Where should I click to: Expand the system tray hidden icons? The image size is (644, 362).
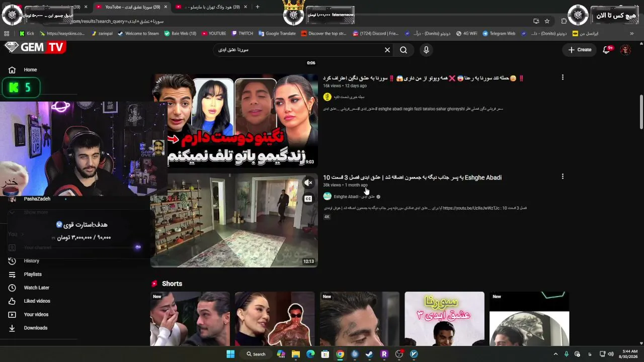(555, 354)
